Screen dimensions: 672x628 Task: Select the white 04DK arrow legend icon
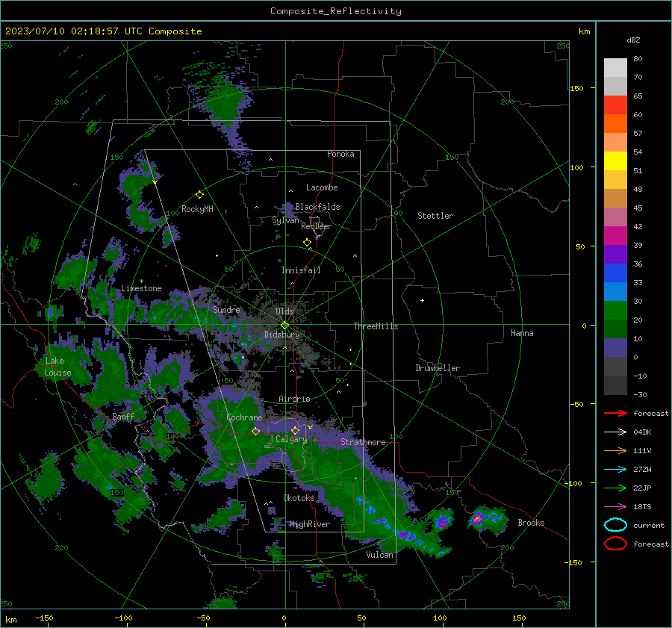(615, 432)
